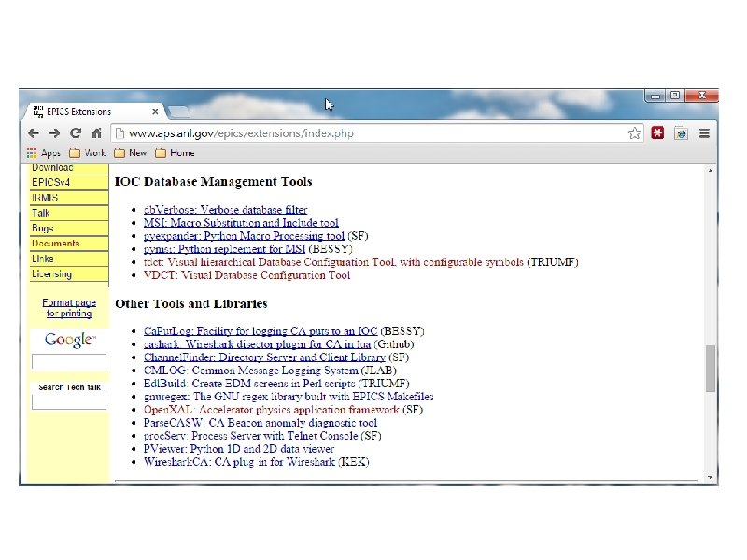
Task: Open the tdct Database Configuration Tool link
Action: (x=333, y=262)
